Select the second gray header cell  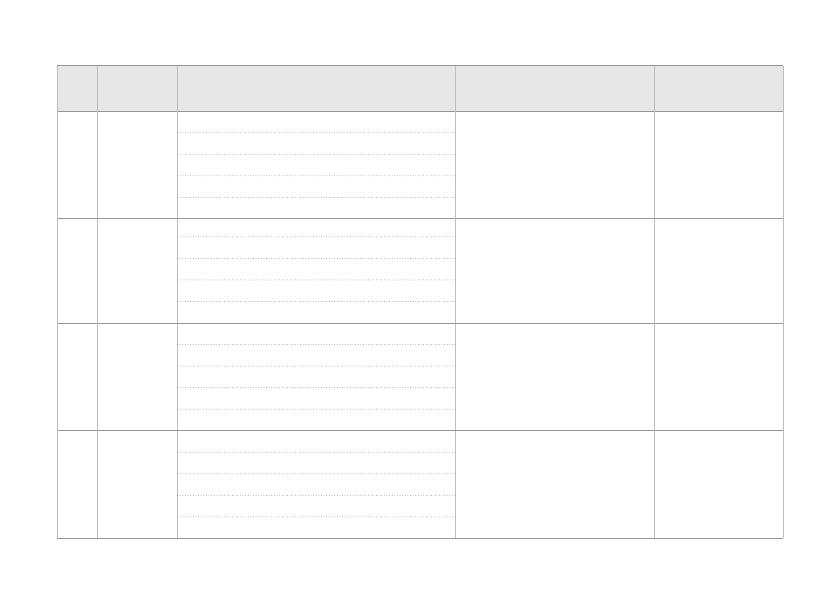[x=138, y=89]
